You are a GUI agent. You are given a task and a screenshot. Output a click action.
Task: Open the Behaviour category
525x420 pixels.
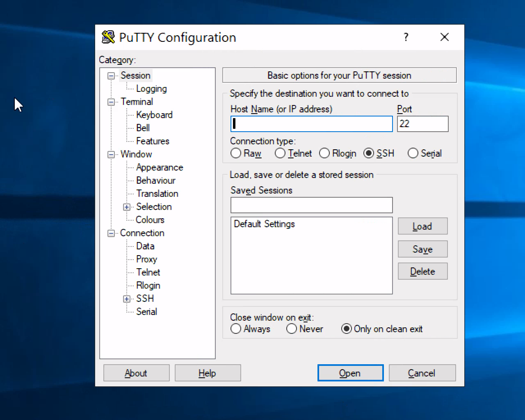coord(156,180)
